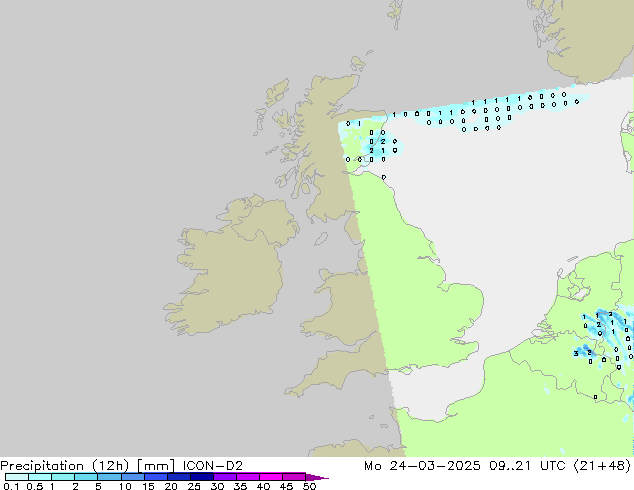Select the 30–35 mm purple legend swatch
Screen dimensions: 634x490
(x=225, y=477)
